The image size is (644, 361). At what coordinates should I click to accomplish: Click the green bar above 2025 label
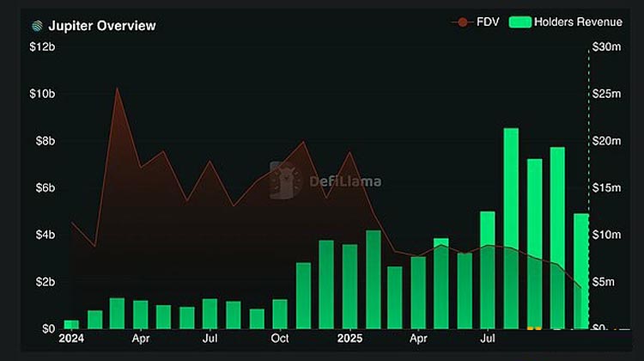click(350, 286)
